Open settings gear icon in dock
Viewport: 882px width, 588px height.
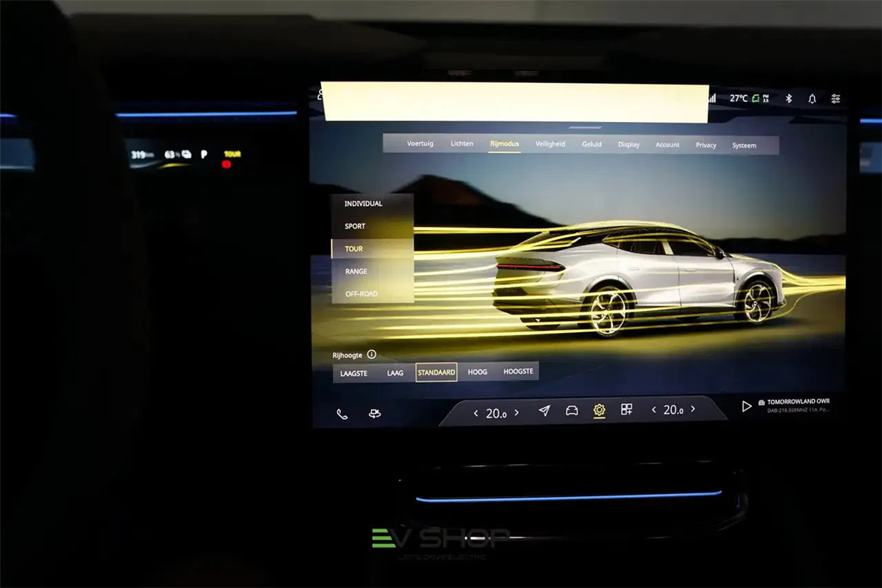point(599,410)
